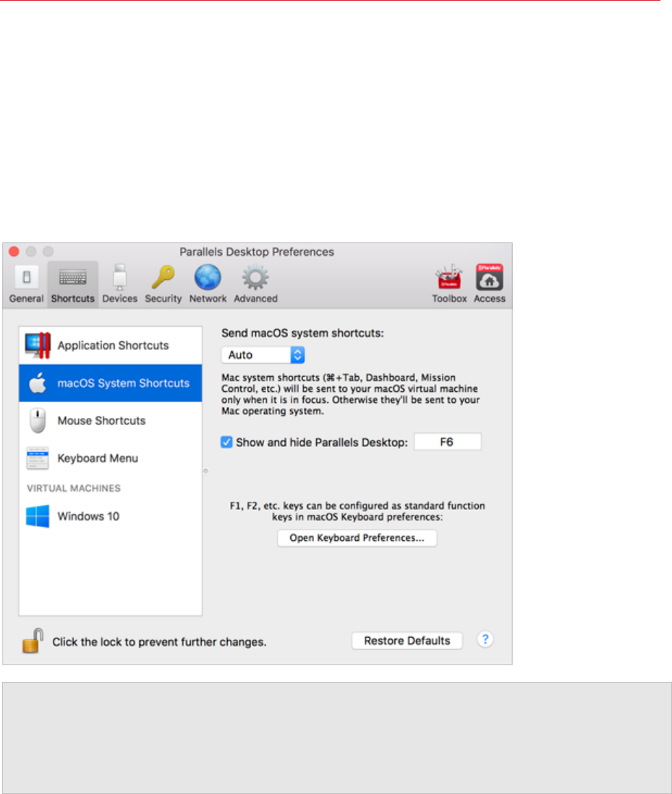Click the 'Click the lock to prevent further changes.' text
The width and height of the screenshot is (672, 794).
tap(159, 641)
